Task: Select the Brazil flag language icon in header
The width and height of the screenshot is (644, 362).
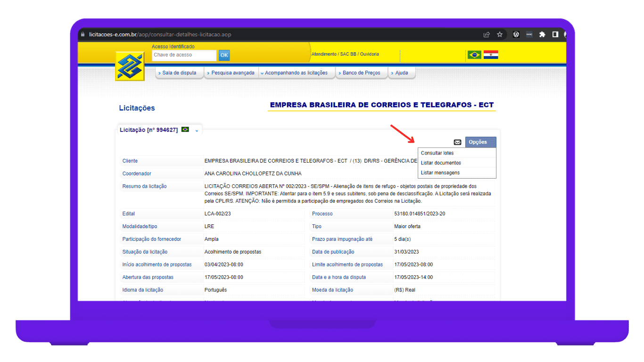Action: pos(474,55)
